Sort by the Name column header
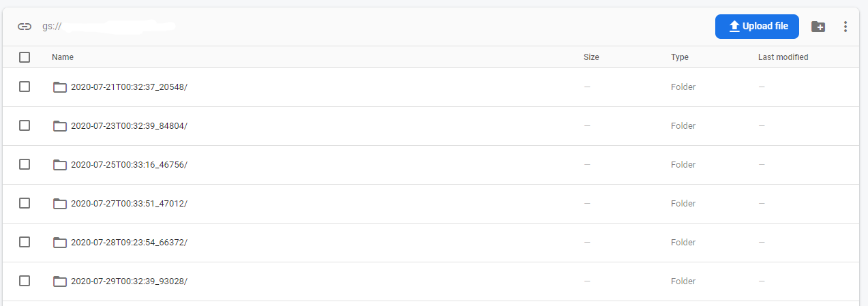This screenshot has height=306, width=868. click(x=63, y=57)
